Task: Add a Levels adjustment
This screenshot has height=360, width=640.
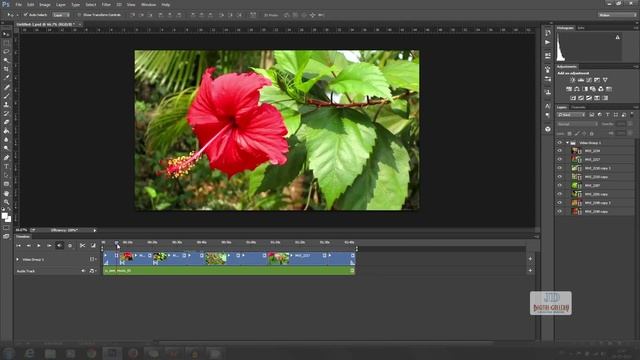Action: tap(581, 80)
